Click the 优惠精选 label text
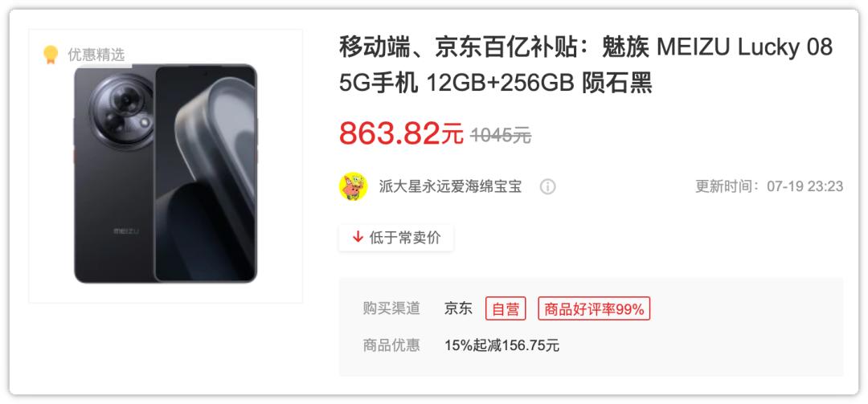This screenshot has height=404, width=868. tap(96, 55)
